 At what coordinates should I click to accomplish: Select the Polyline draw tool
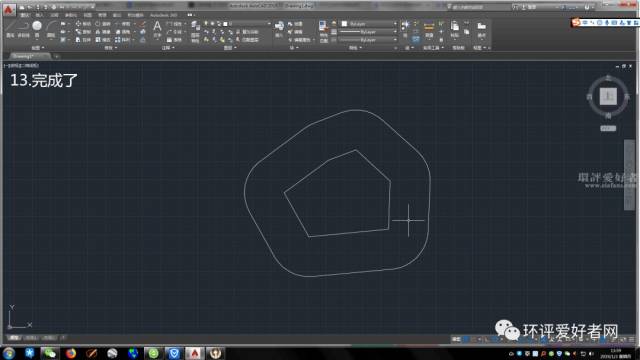(23, 29)
